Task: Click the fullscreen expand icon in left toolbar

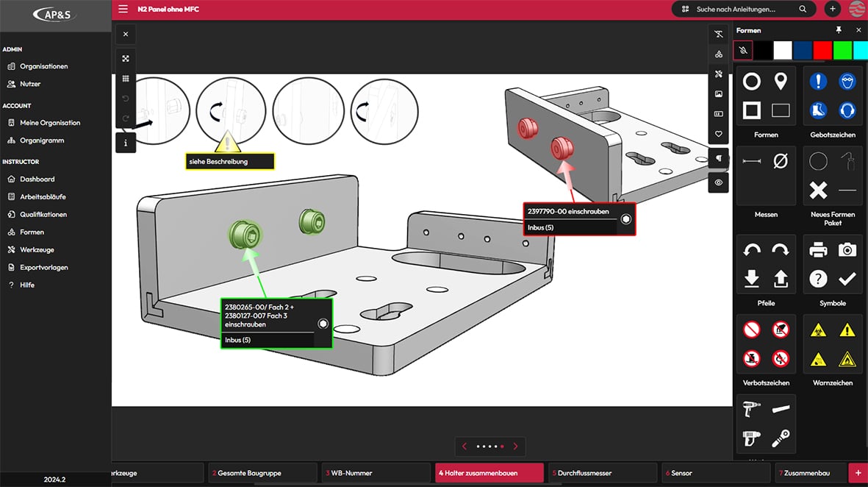Action: [126, 59]
